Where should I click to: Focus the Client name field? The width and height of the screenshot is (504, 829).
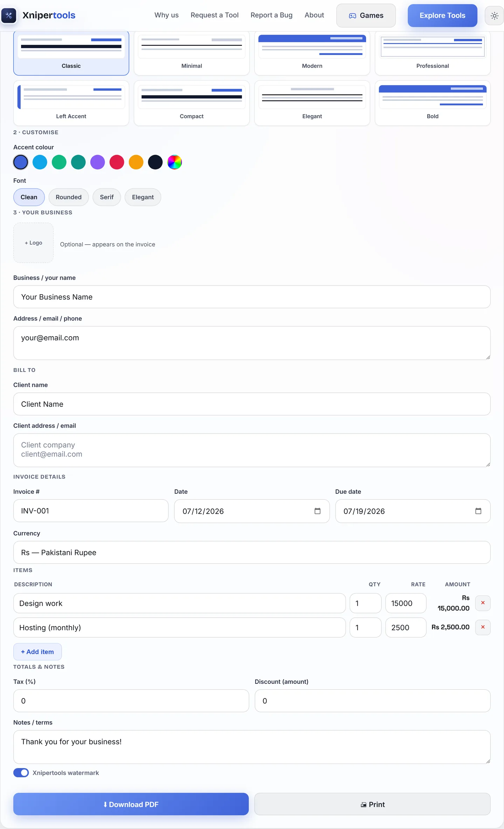click(x=252, y=404)
